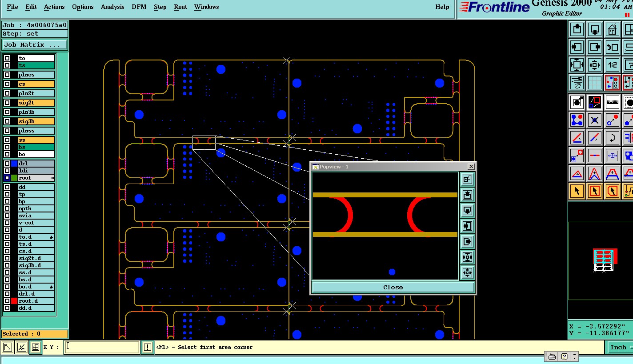Viewport: 633px width, 364px height.
Task: Toggle the grid display icon
Action: coord(594,83)
